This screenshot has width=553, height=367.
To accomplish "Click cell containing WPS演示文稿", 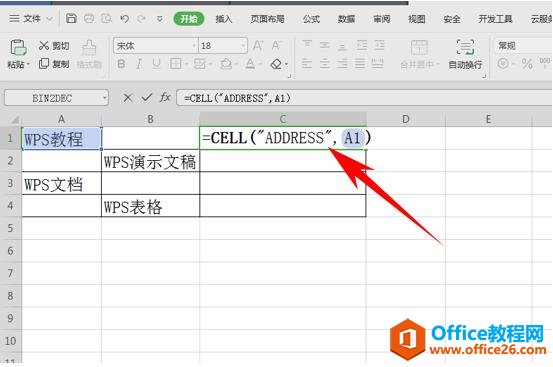I will tap(150, 161).
